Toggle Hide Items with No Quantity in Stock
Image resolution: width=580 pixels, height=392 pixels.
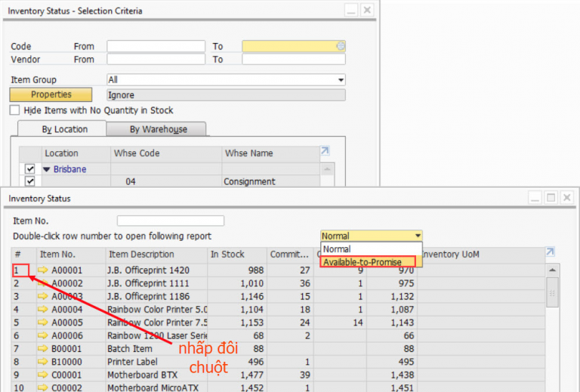[x=14, y=110]
